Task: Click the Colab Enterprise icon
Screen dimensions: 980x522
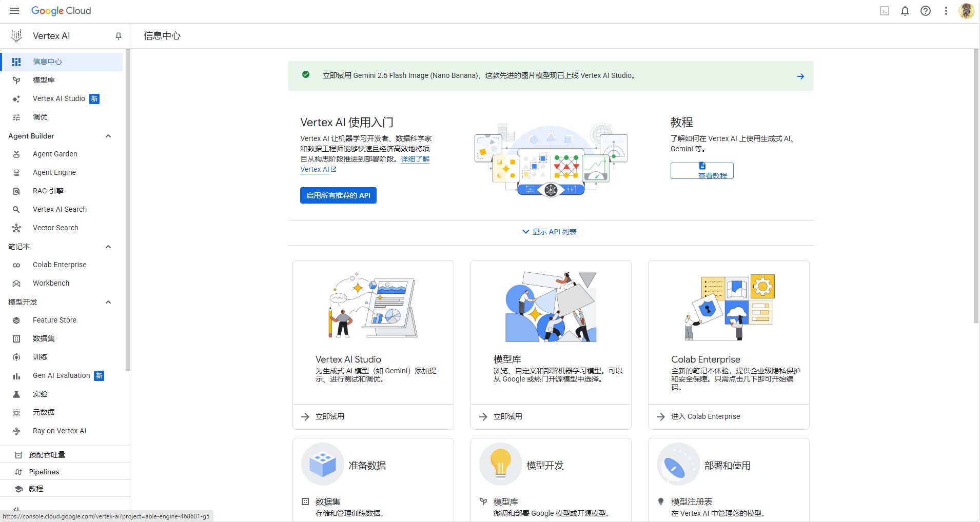Action: (x=16, y=265)
